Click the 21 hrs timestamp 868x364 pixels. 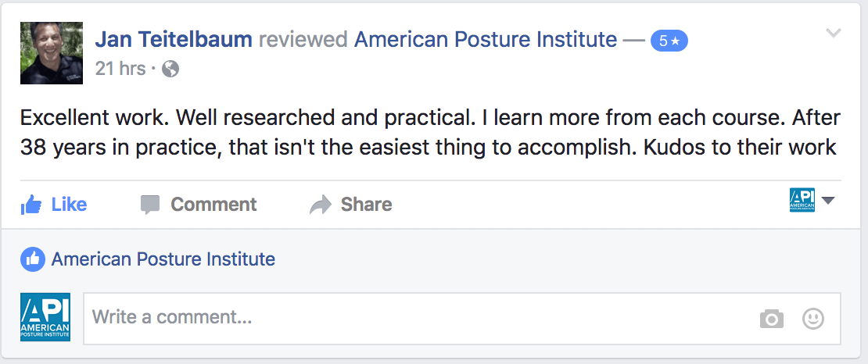coord(120,69)
